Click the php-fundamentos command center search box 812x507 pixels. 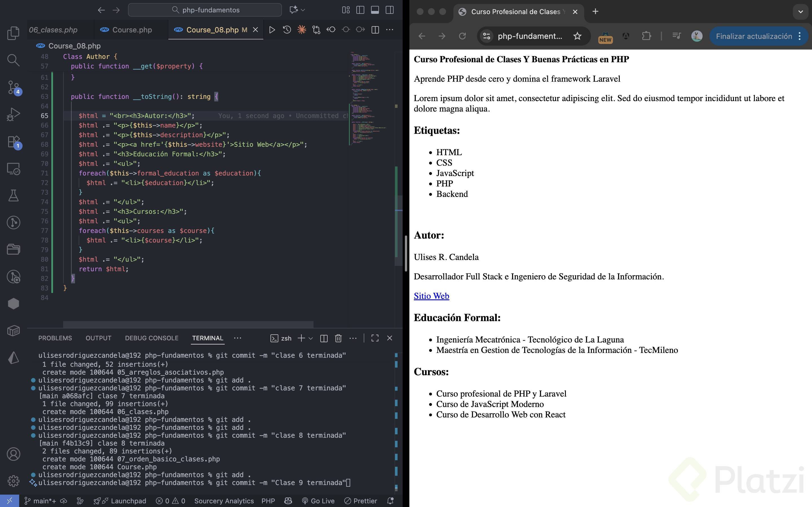(x=205, y=10)
